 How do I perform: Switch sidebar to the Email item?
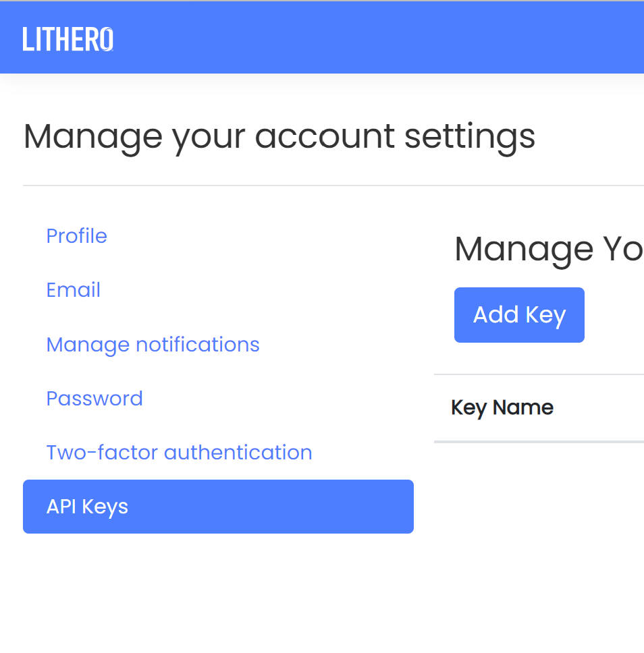pyautogui.click(x=74, y=290)
